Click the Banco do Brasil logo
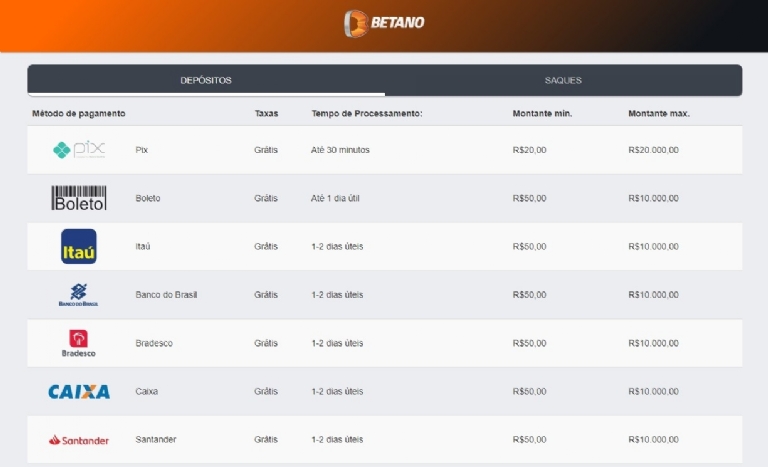This screenshot has width=768, height=467. 78,294
